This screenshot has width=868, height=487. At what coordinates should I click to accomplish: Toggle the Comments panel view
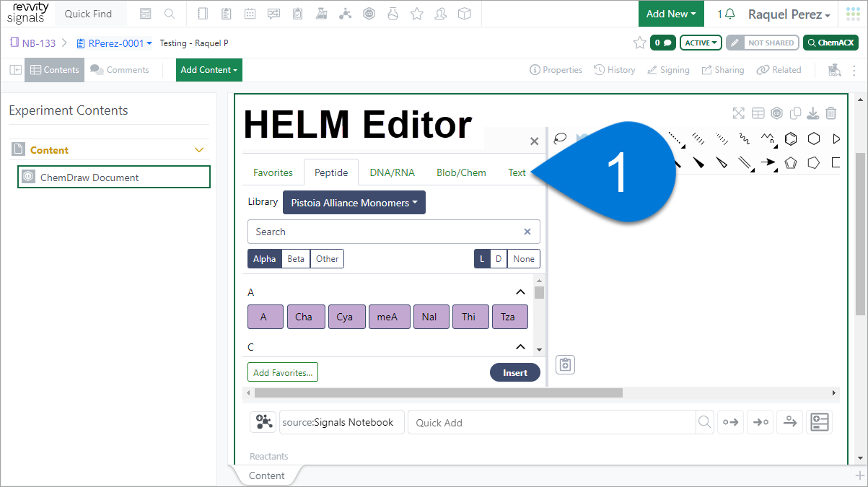120,70
